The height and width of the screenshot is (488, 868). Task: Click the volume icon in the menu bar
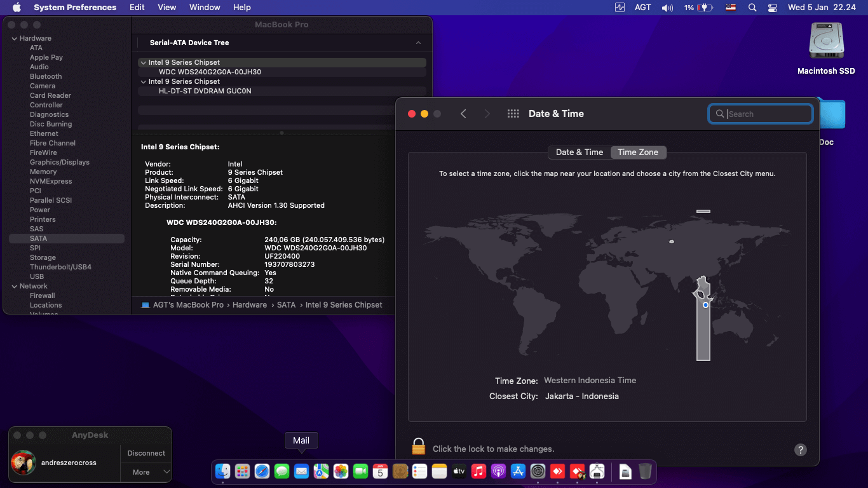click(x=667, y=8)
